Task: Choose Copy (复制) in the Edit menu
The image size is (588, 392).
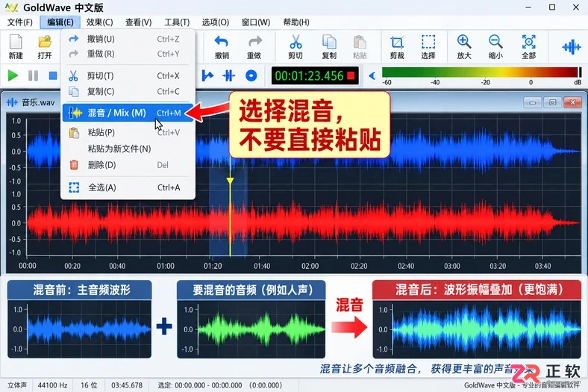Action: [x=128, y=91]
